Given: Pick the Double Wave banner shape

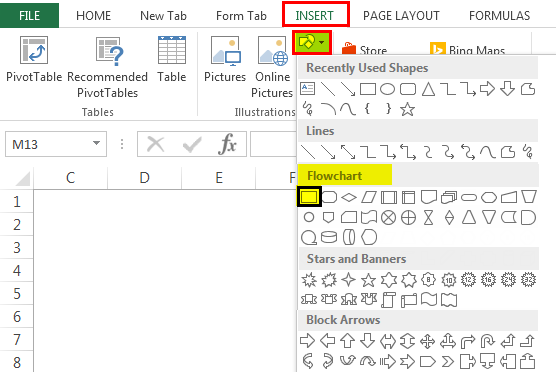Looking at the screenshot, I should click(x=449, y=300).
